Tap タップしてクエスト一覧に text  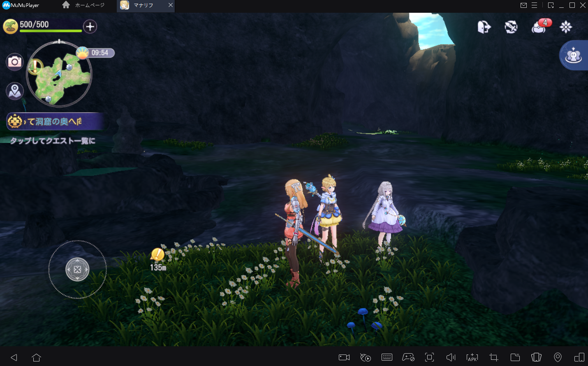click(x=53, y=141)
